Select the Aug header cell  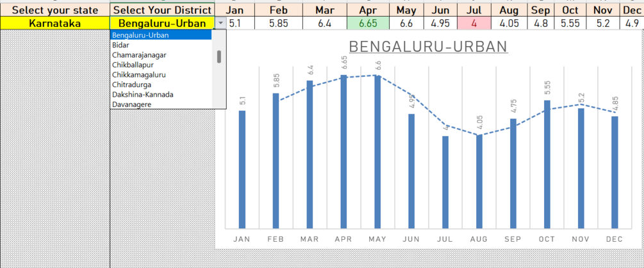[509, 10]
